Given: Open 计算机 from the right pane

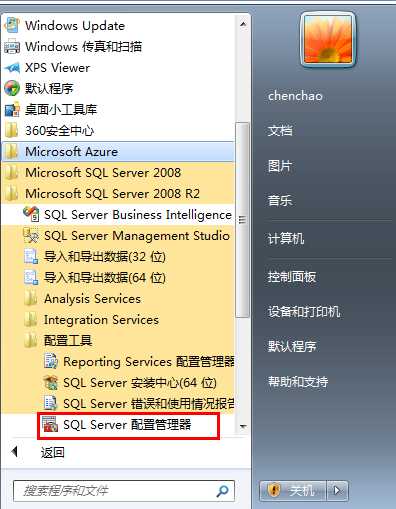Looking at the screenshot, I should click(286, 239).
